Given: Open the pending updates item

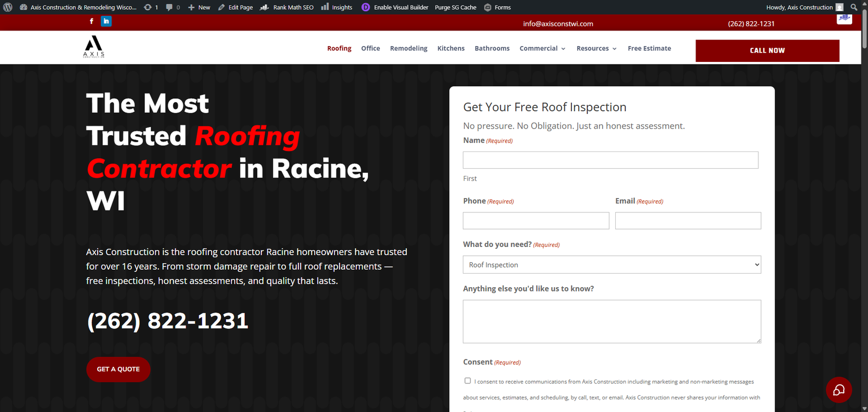Looking at the screenshot, I should (x=151, y=7).
